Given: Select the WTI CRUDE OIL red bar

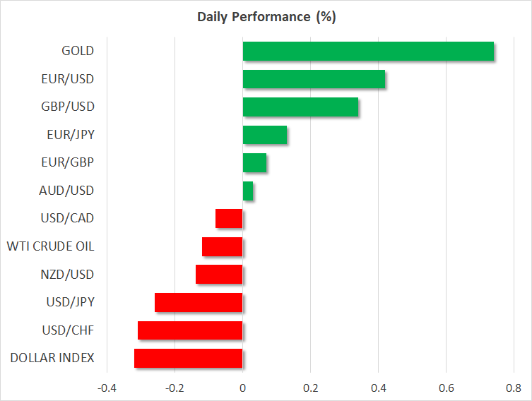Looking at the screenshot, I should pyautogui.click(x=222, y=246).
